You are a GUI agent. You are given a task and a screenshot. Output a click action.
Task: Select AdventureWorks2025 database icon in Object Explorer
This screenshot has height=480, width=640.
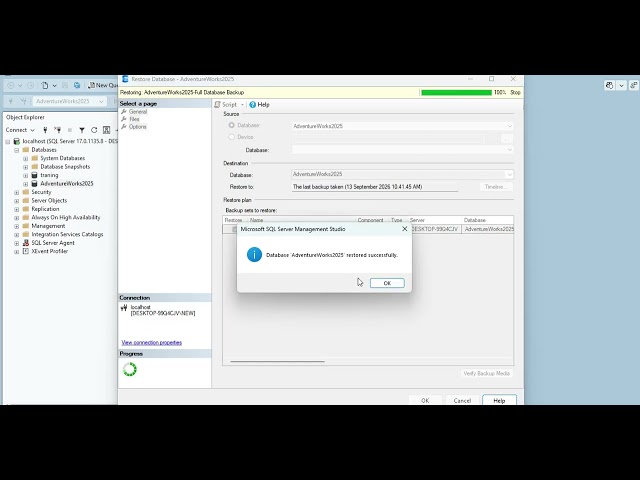point(35,184)
